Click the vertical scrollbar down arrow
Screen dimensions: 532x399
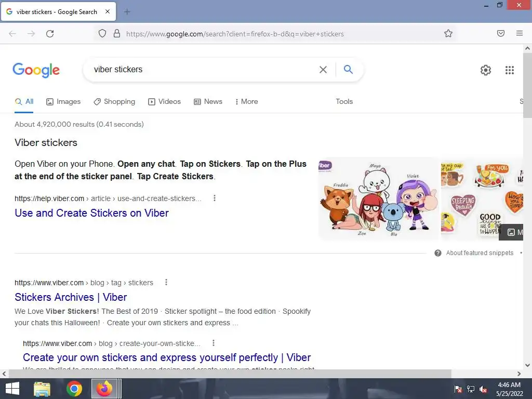click(527, 365)
